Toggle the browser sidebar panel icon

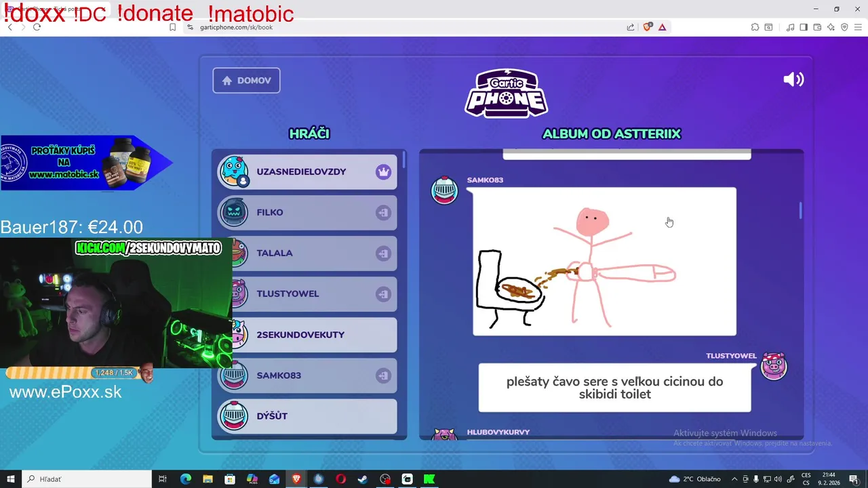[804, 27]
